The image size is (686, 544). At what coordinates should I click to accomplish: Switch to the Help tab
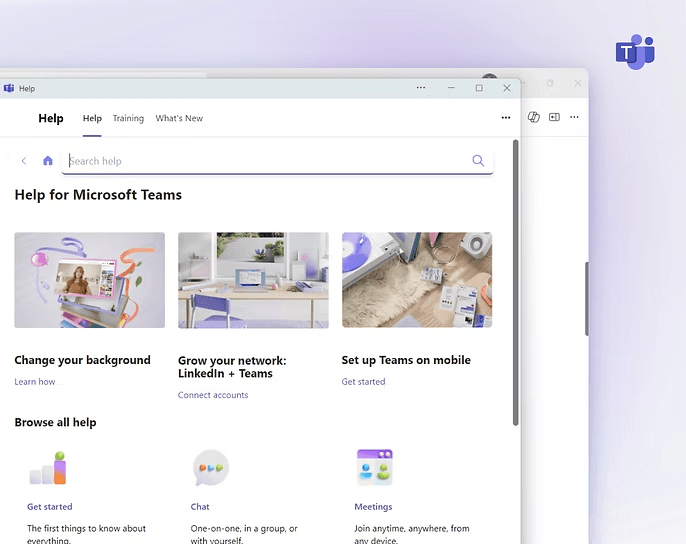[92, 118]
